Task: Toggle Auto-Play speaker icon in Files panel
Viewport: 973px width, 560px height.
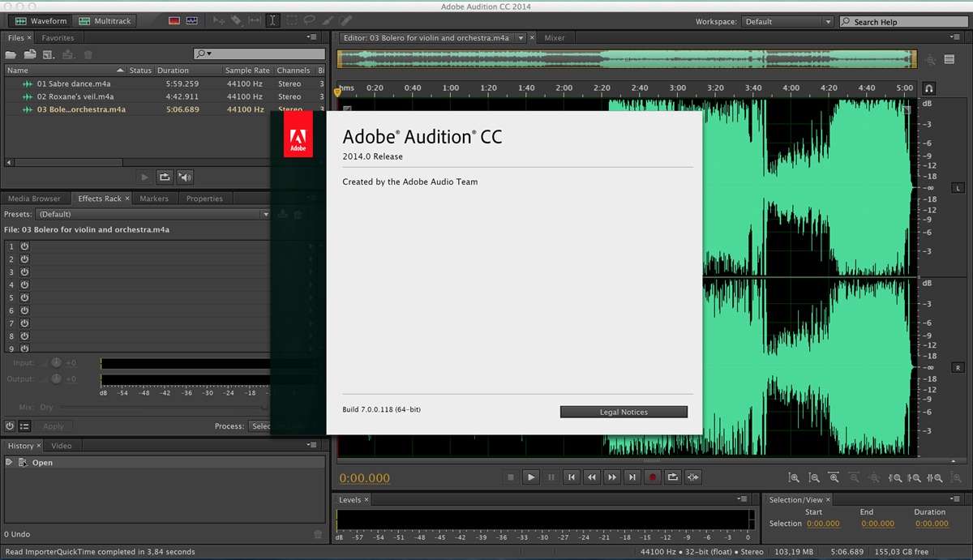Action: [185, 177]
